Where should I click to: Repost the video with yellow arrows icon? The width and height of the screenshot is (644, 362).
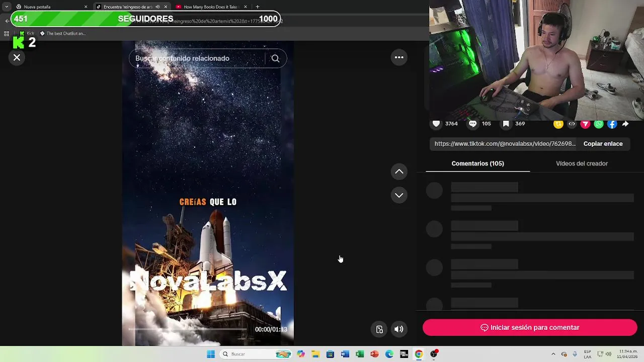tap(558, 124)
